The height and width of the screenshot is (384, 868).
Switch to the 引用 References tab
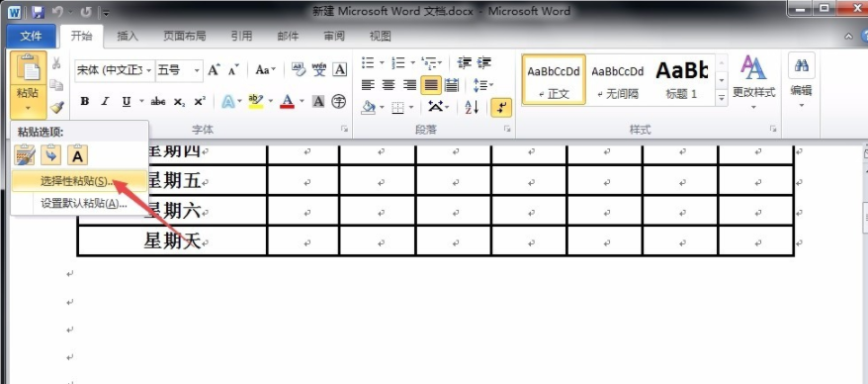(x=242, y=36)
